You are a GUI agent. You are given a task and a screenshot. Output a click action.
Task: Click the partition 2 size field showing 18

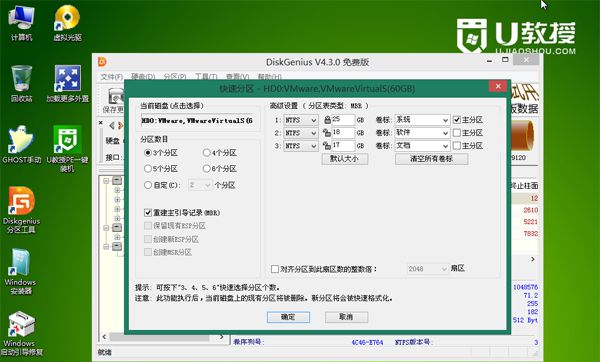[x=343, y=133]
